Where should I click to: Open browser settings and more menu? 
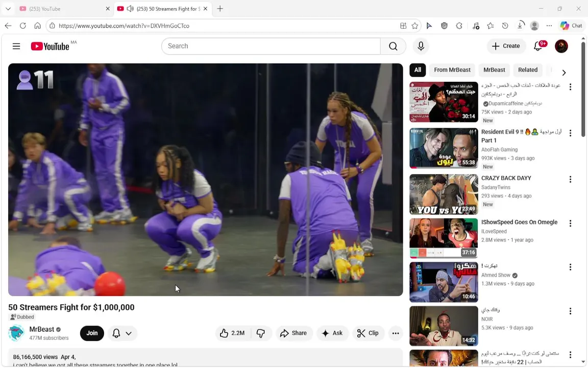(549, 26)
